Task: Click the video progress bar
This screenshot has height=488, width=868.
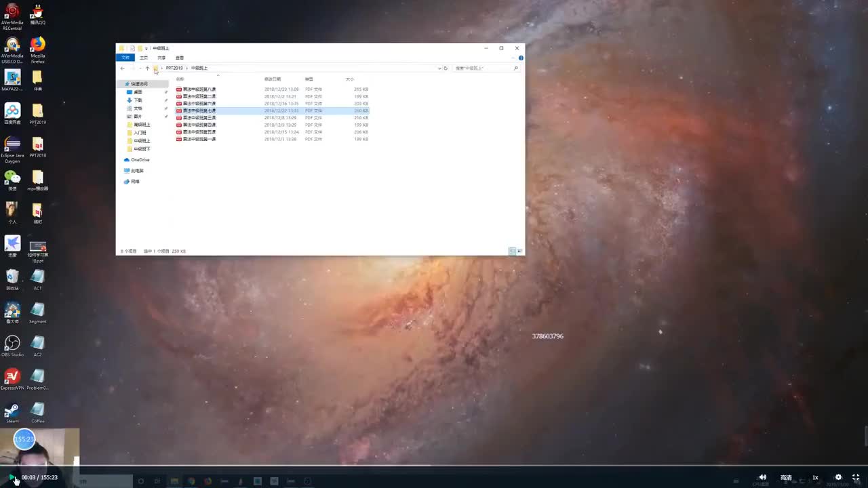Action: coord(434,466)
